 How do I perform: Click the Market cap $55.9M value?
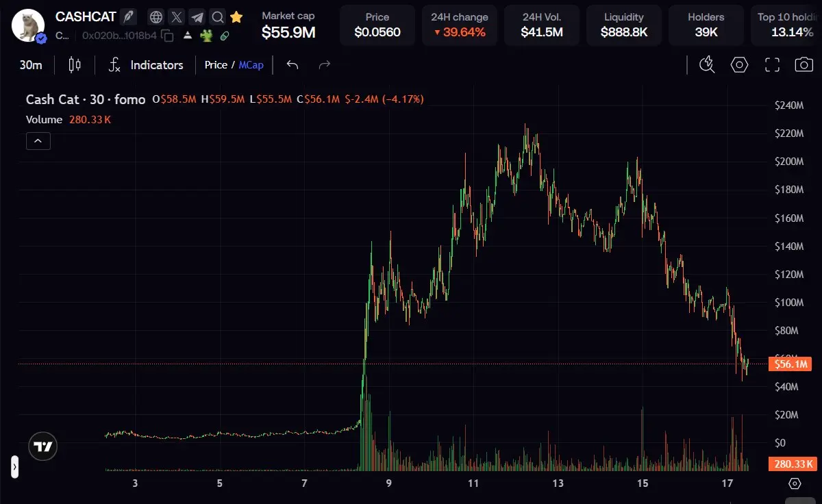288,32
